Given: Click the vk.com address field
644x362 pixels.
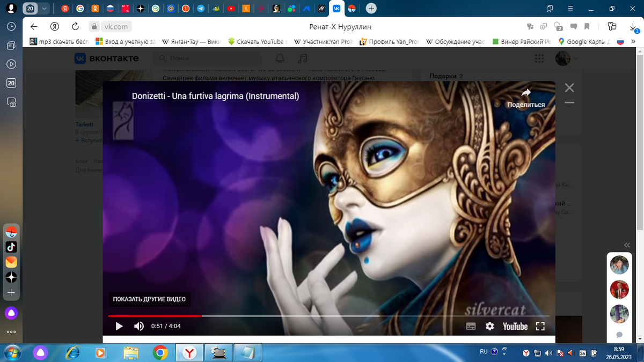Looking at the screenshot, I should coord(115,27).
